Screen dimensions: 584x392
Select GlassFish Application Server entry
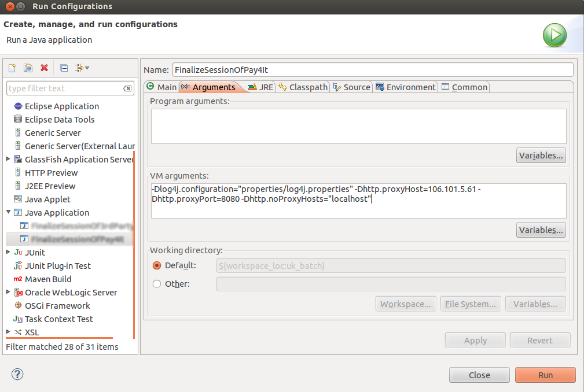[79, 160]
